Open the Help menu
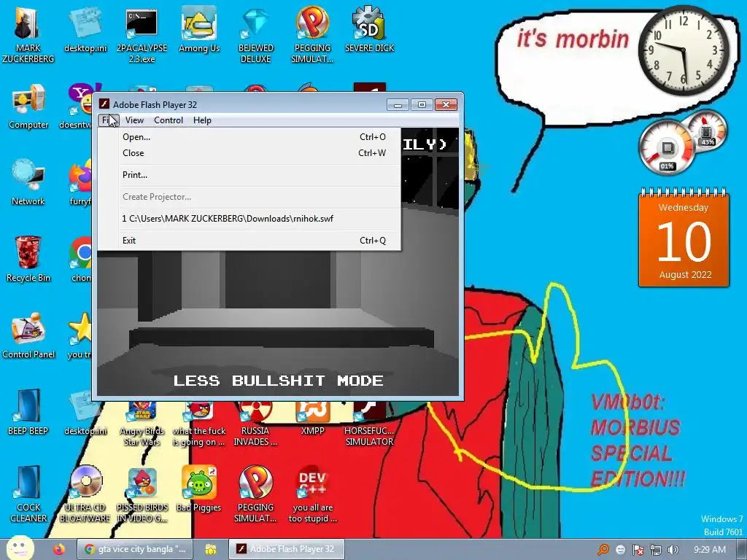Screen dimensions: 747x560 pos(202,120)
